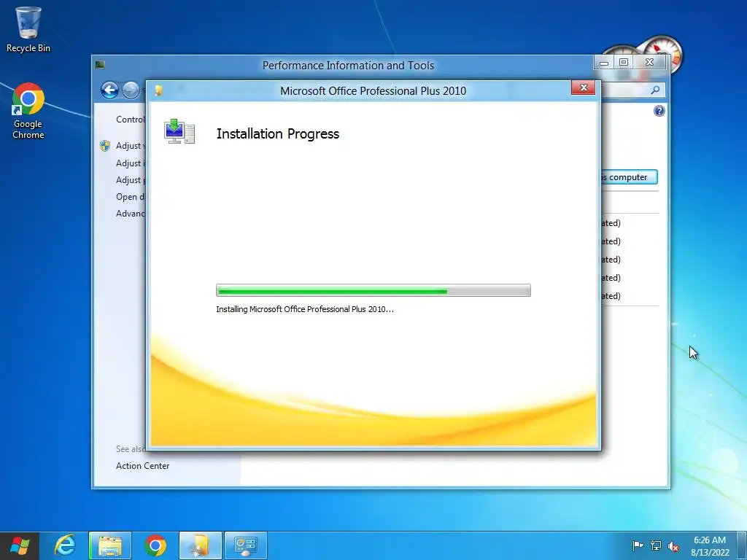Image resolution: width=747 pixels, height=560 pixels.
Task: Switch to Chrome in the taskbar
Action: pos(155,545)
